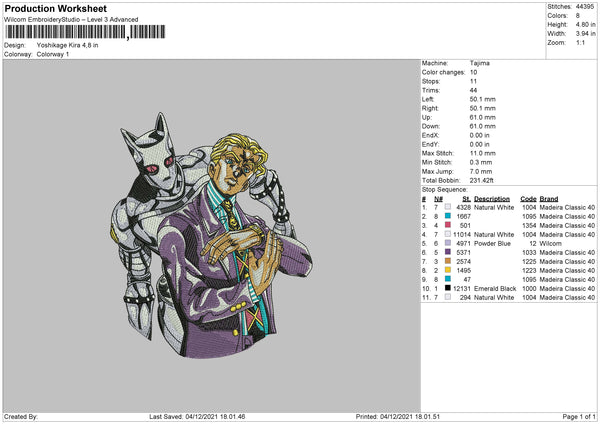
Task: Click the Description column header
Action: tap(492, 199)
